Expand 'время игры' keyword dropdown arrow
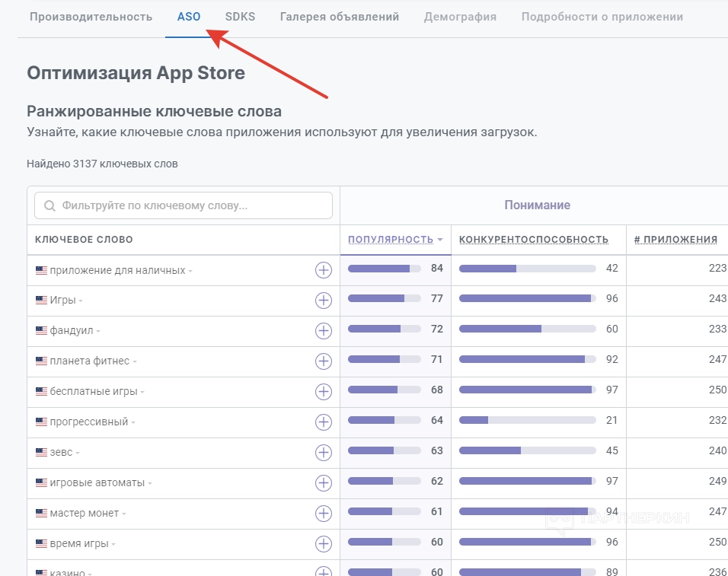Viewport: 728px width, 576px height. point(113,544)
